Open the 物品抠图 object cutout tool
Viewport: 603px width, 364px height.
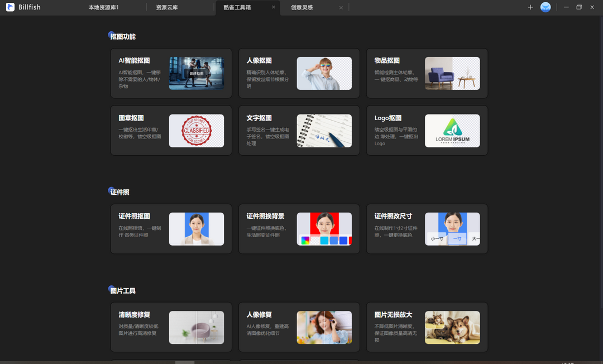[x=427, y=73]
